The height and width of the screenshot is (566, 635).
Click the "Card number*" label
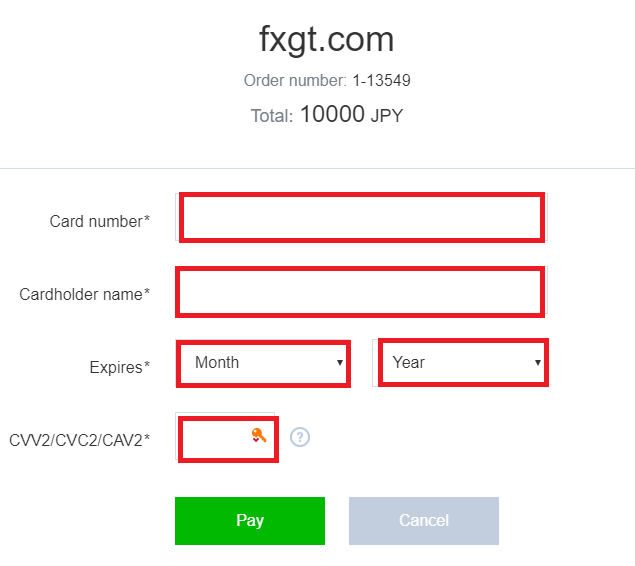click(100, 221)
